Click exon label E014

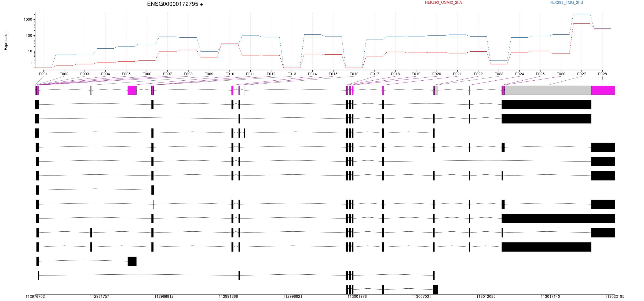tap(312, 74)
